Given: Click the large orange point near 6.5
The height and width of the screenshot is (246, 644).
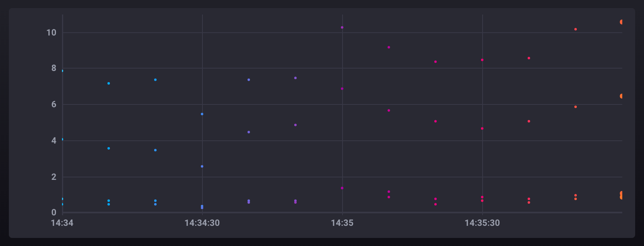Looking at the screenshot, I should (x=621, y=96).
